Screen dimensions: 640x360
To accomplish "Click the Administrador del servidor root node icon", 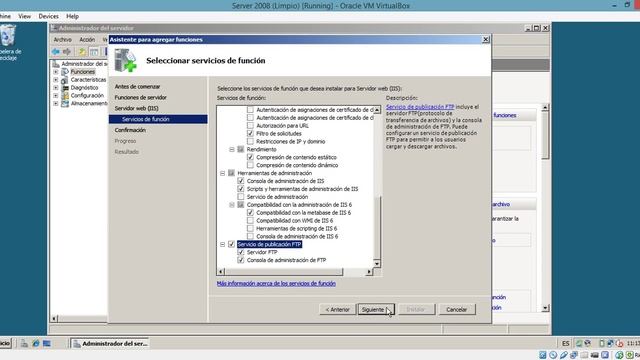I will pyautogui.click(x=56, y=64).
